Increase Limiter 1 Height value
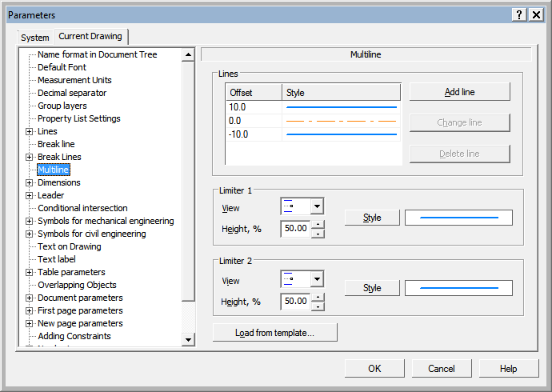552x392 pixels. pos(318,225)
